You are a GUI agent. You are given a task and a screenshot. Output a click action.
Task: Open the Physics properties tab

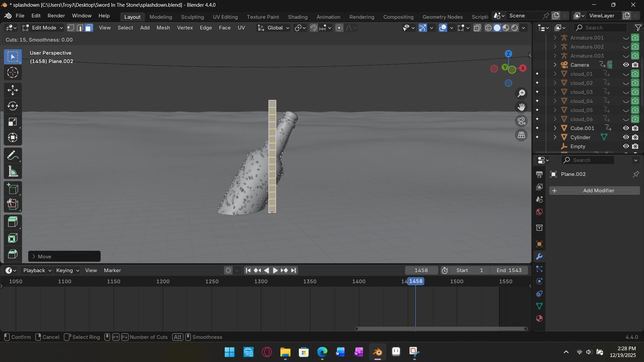click(539, 281)
